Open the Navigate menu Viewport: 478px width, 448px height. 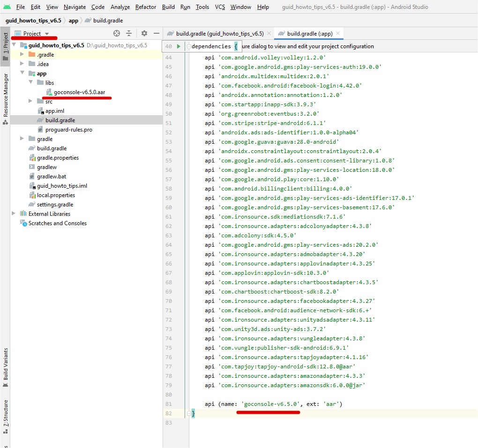coord(75,7)
